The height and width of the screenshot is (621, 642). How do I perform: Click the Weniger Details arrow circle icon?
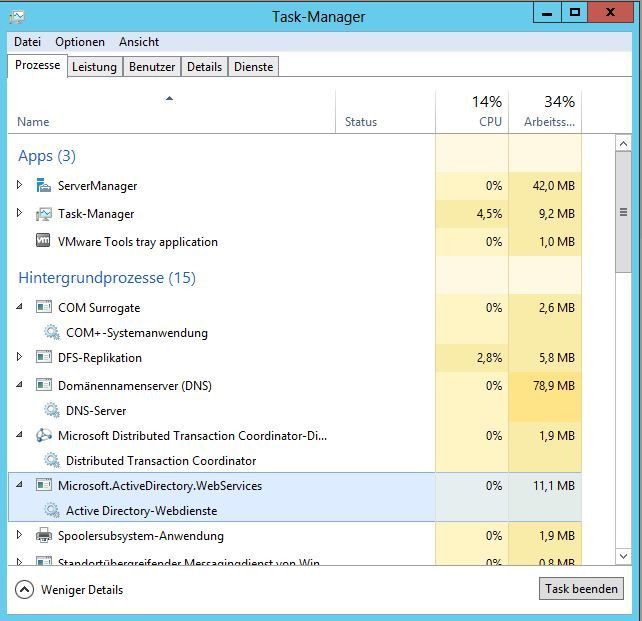coord(24,590)
